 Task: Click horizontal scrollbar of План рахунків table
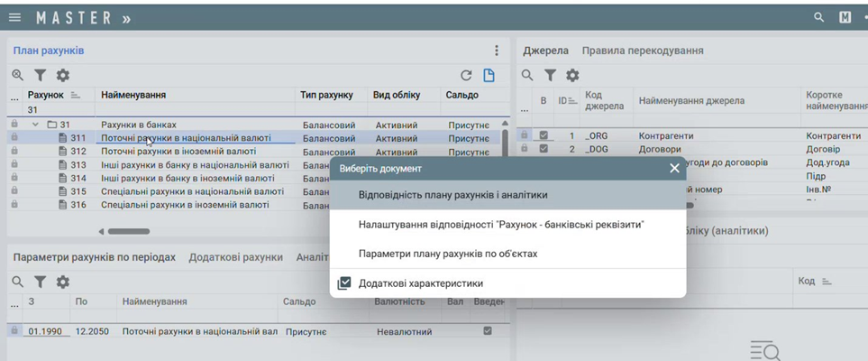point(128,231)
